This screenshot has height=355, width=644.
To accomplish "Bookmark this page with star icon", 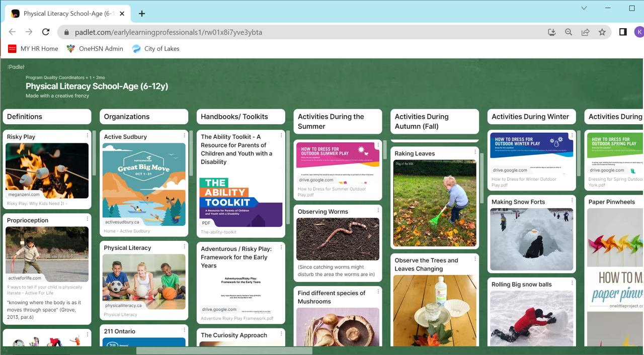I will click(x=602, y=32).
